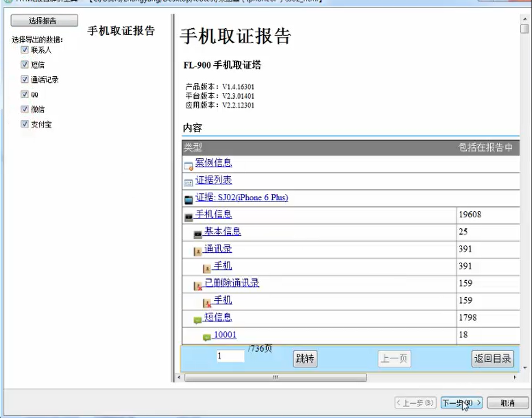This screenshot has width=532, height=418.
Task: Click the message icon beside 10001
Action: coord(207,337)
